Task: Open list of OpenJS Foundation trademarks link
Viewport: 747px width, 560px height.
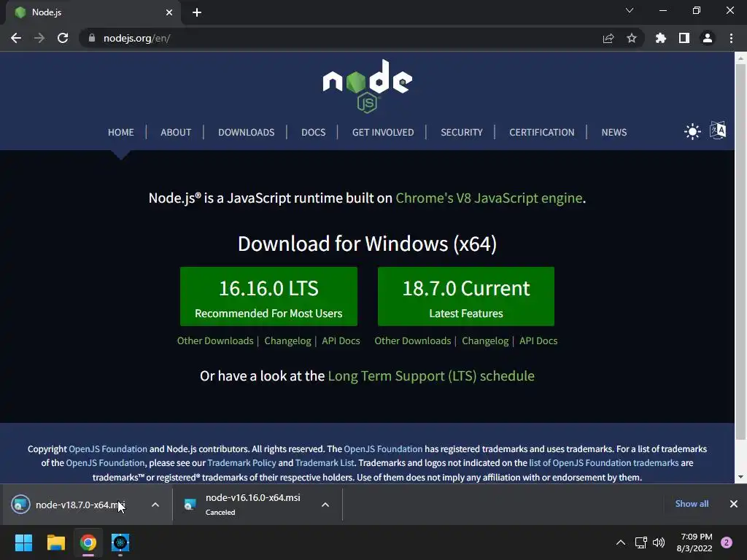Action: tap(604, 463)
